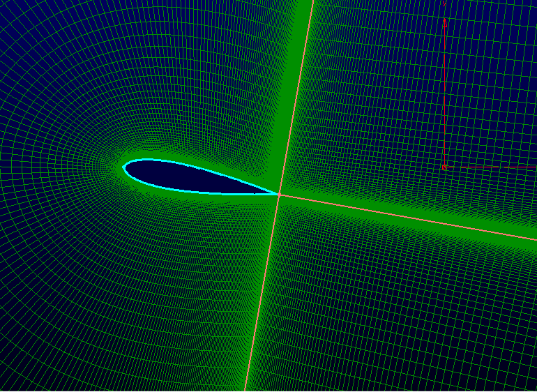Click the mesh cells just ahead of airfoil nose
Image resolution: width=537 pixels, height=392 pixels.
click(112, 167)
